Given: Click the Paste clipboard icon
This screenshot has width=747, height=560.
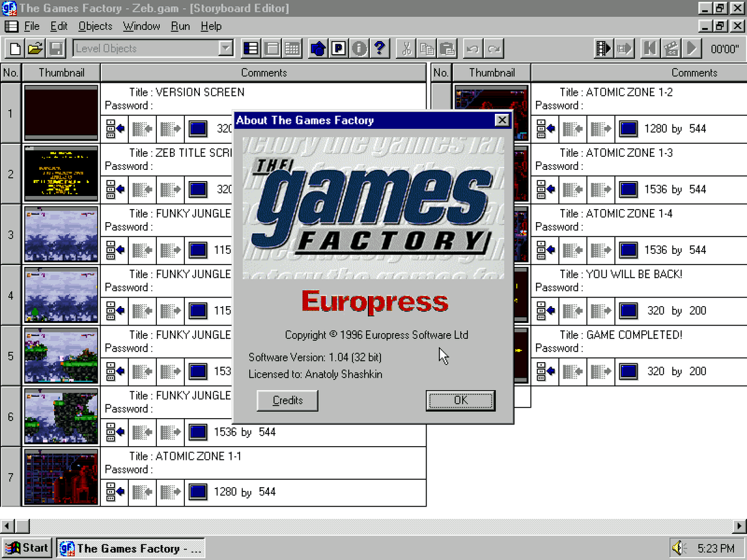Looking at the screenshot, I should coord(448,49).
